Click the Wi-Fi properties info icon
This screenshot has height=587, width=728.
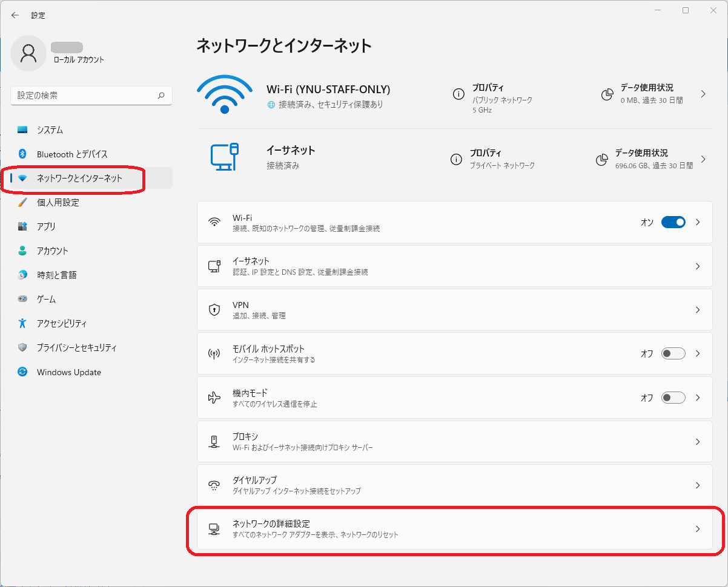click(x=458, y=94)
